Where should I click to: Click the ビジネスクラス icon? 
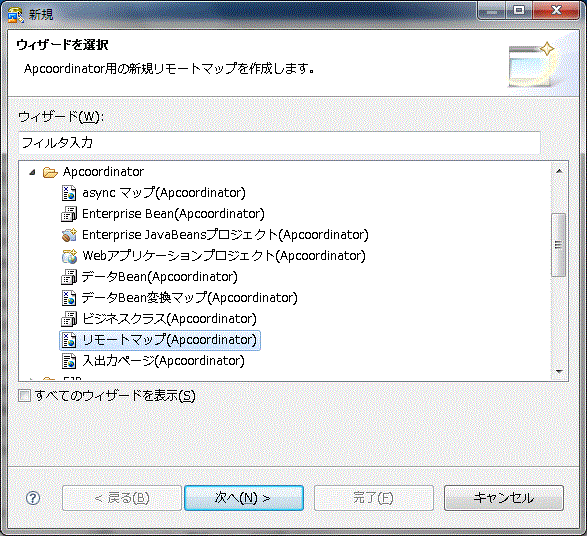69,319
